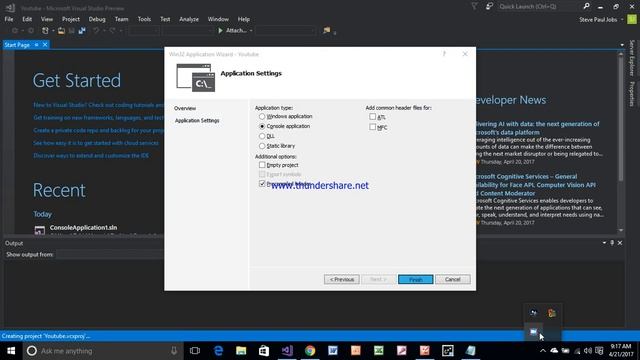Viewport: 640px width, 360px height.
Task: Open Visual Studio from the taskbar
Action: (287, 351)
